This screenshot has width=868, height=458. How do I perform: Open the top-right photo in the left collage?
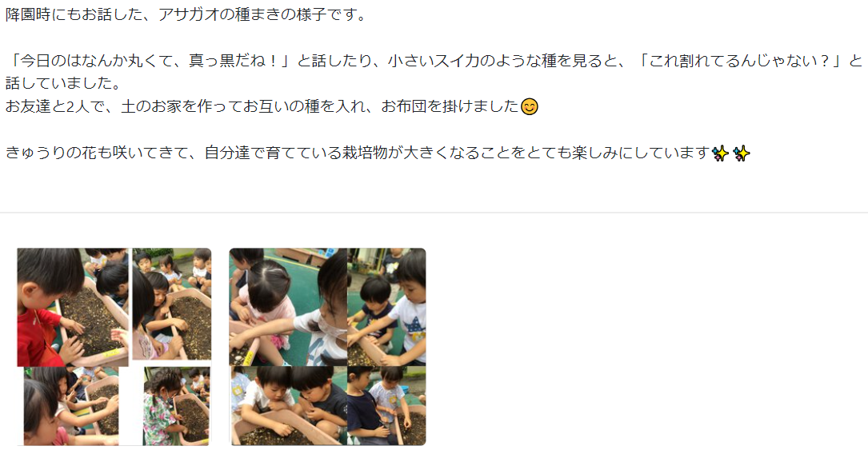point(172,304)
